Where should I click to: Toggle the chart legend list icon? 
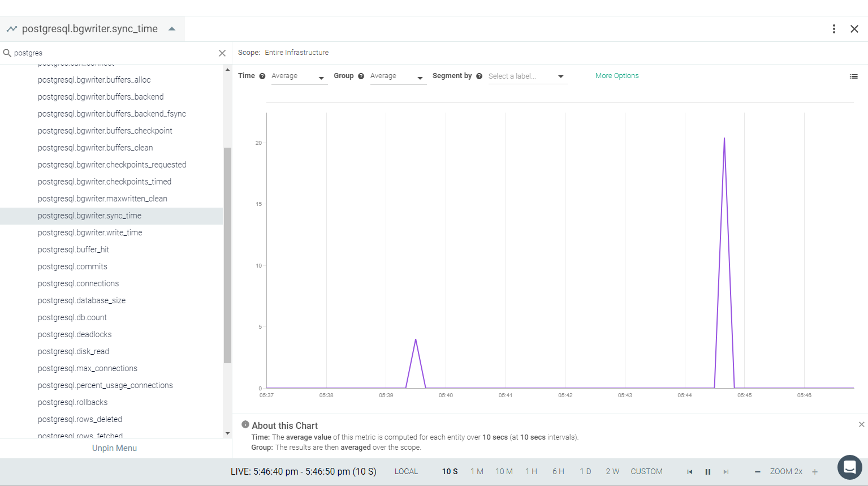854,76
